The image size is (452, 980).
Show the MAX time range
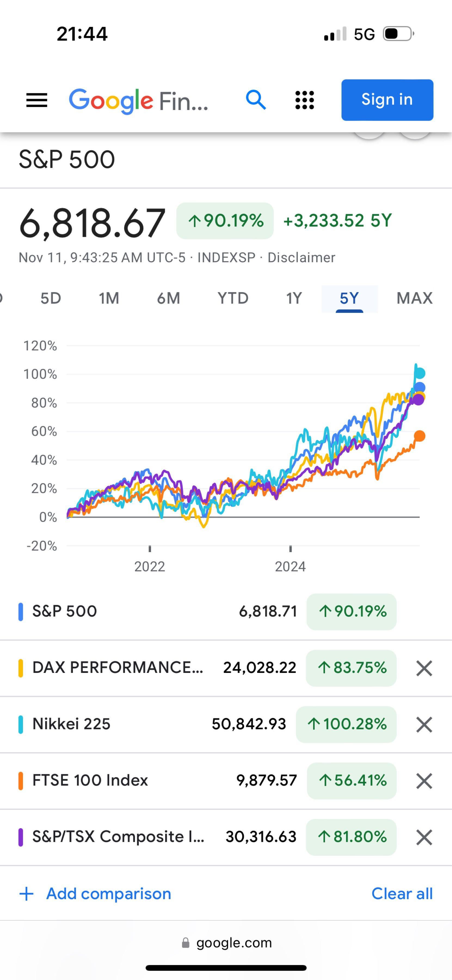tap(414, 298)
